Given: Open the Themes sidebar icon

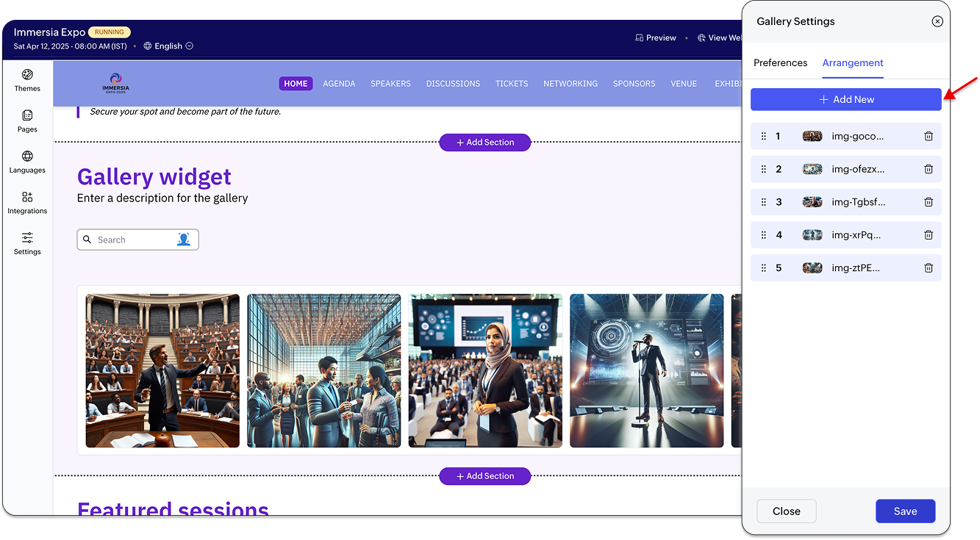Looking at the screenshot, I should tap(27, 75).
